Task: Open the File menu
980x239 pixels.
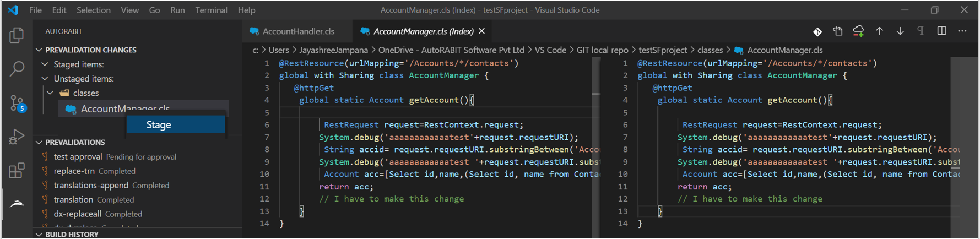Action: point(35,10)
